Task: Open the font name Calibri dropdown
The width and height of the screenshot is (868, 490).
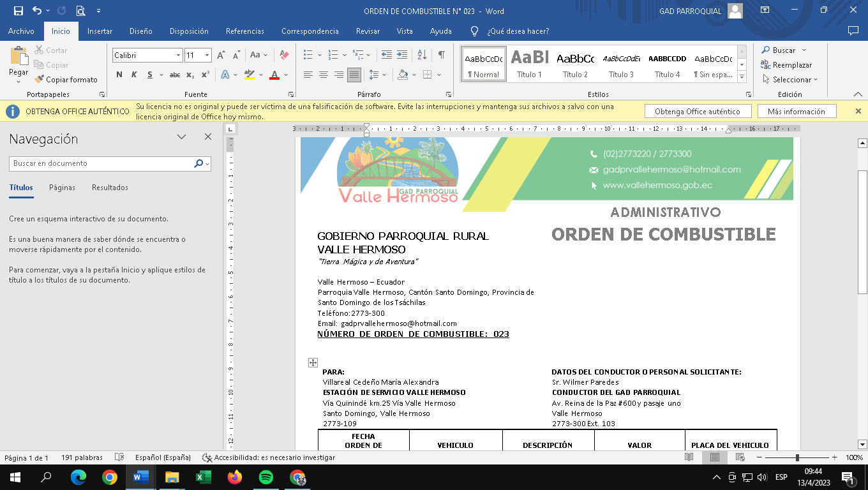Action: 178,56
